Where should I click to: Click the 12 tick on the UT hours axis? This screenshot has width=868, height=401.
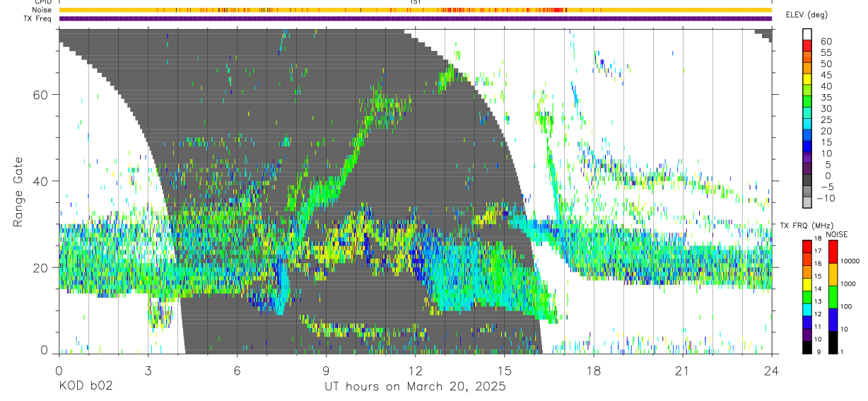(x=415, y=370)
